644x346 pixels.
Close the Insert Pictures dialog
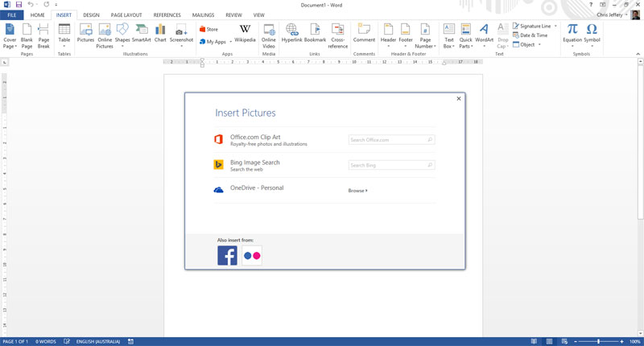tap(459, 98)
